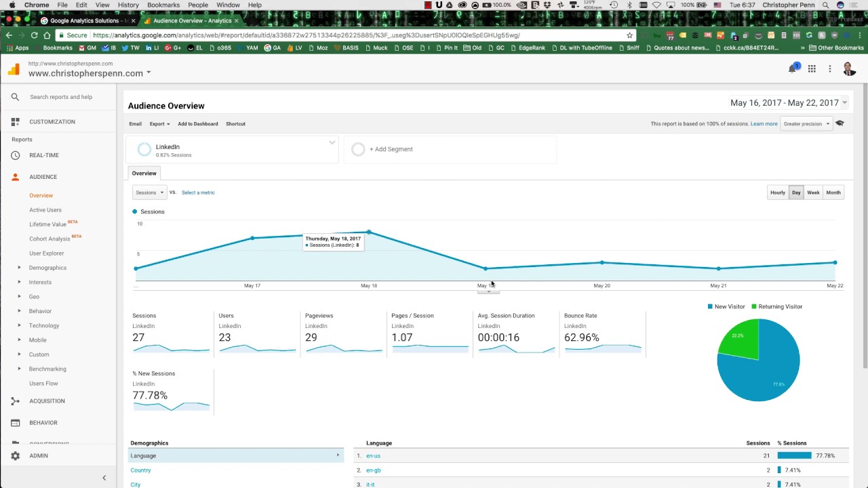Collapse the sidebar with the chevron arrow
The image size is (868, 488).
coord(104,478)
